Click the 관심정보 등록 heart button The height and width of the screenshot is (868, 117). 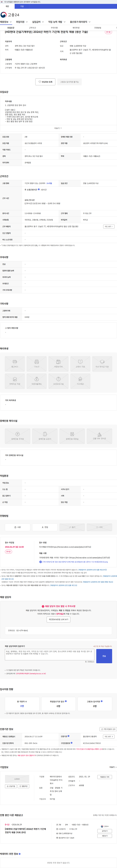click(x=45, y=82)
